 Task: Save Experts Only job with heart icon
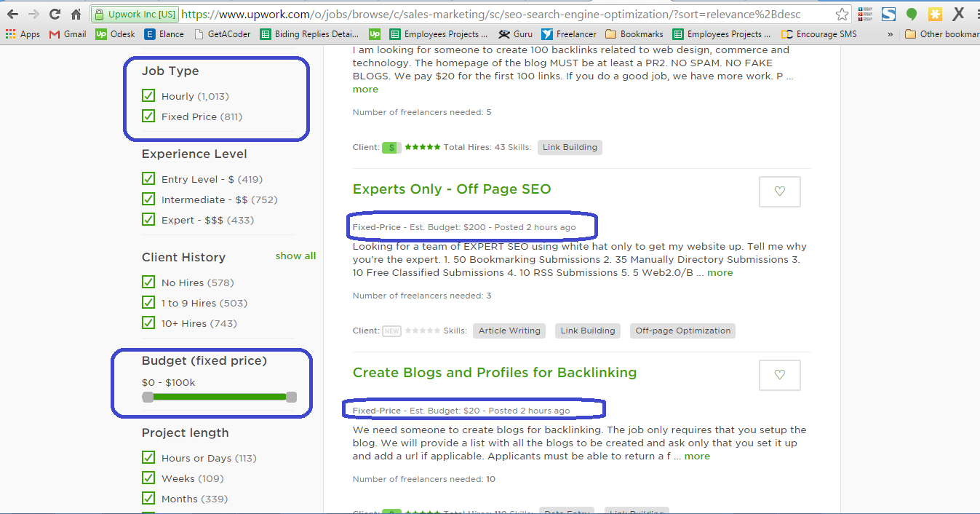(780, 191)
